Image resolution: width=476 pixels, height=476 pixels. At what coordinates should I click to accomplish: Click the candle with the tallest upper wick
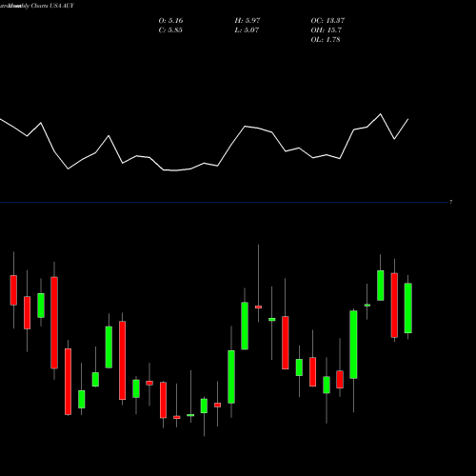pyautogui.click(x=258, y=307)
